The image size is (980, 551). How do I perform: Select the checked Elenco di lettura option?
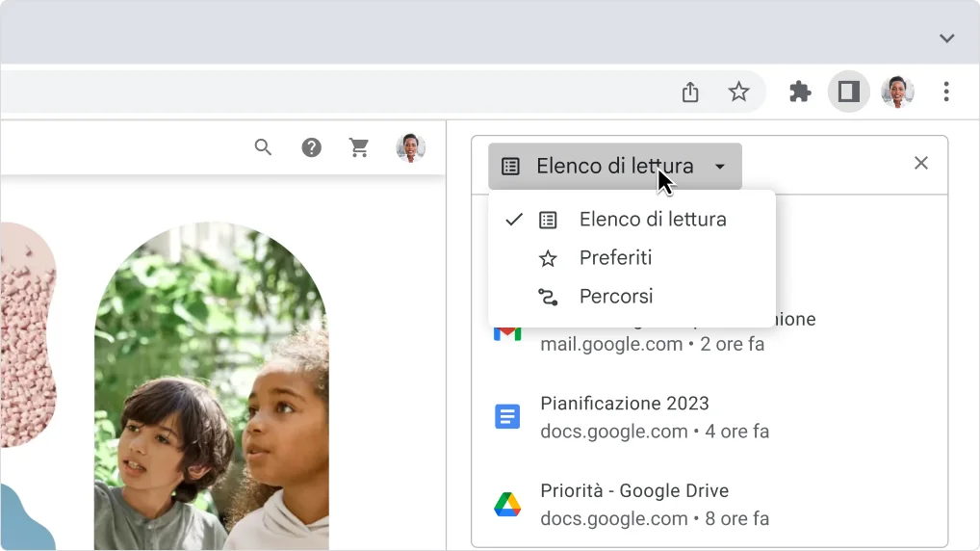click(652, 220)
